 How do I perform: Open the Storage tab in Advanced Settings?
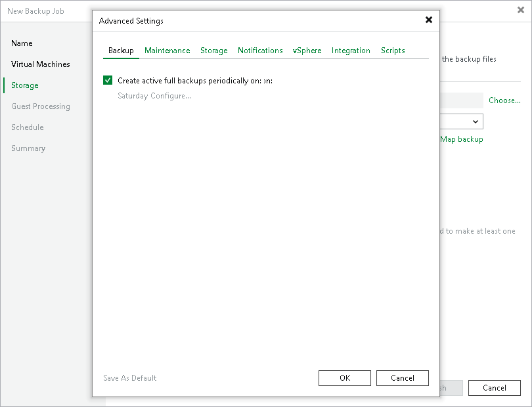[213, 51]
